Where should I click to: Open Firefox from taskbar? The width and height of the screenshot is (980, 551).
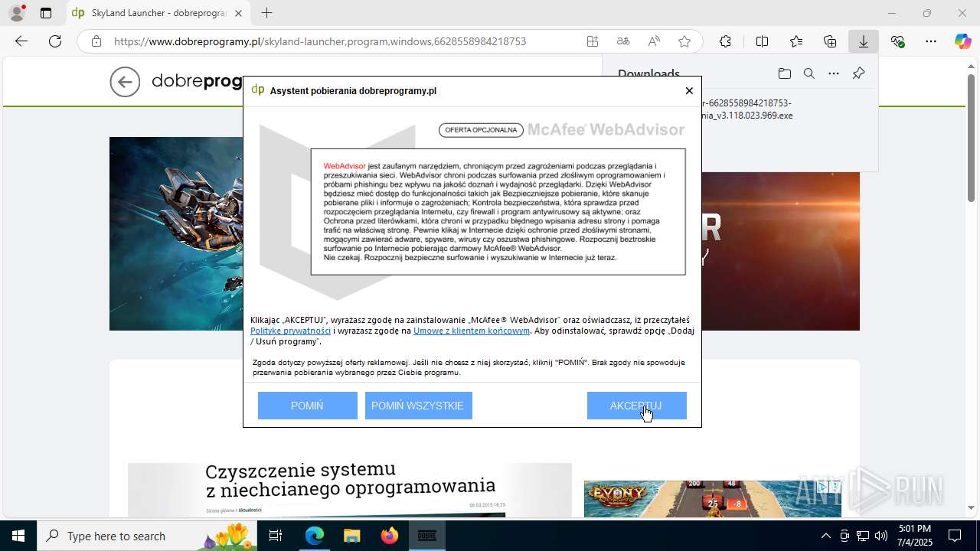point(389,536)
